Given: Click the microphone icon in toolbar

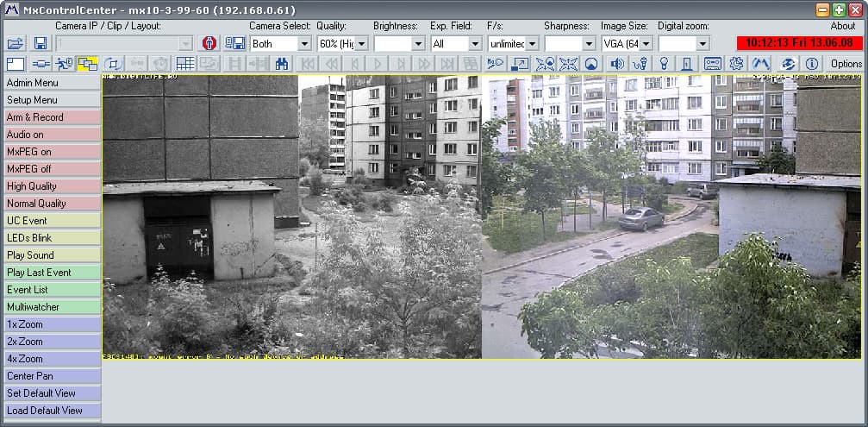Looking at the screenshot, I should (640, 64).
